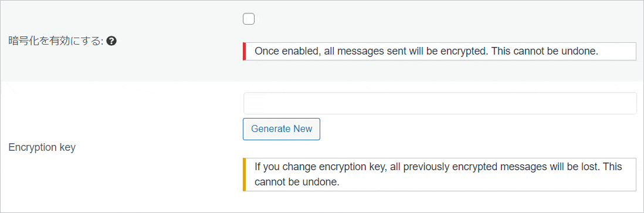Select the 暗号化を有効にする label
The width and height of the screenshot is (644, 213).
tap(56, 41)
